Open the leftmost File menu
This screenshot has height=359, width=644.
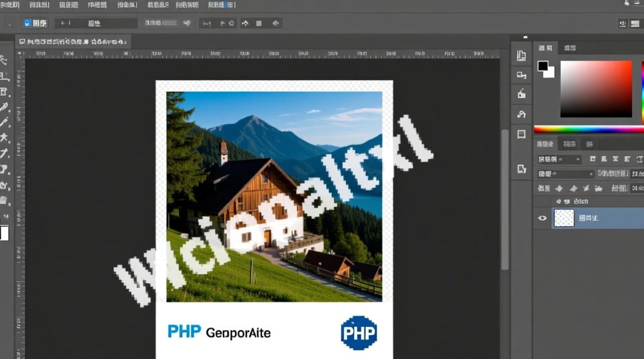point(10,5)
